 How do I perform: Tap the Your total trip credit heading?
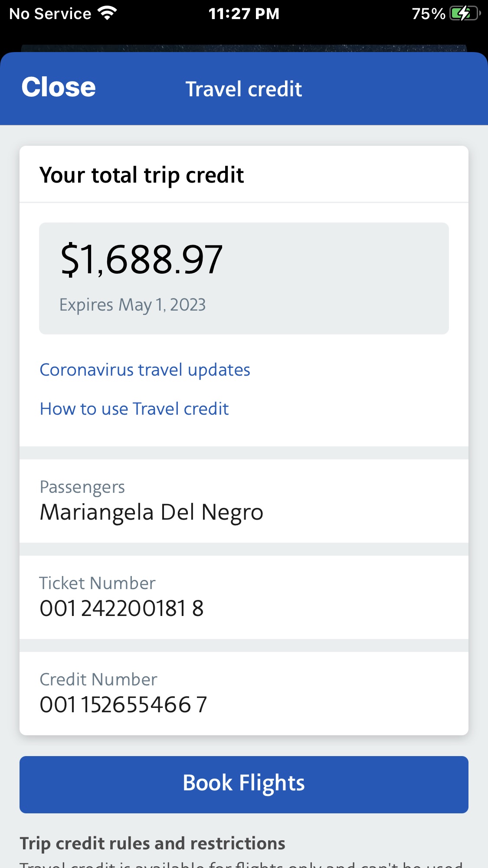(141, 175)
